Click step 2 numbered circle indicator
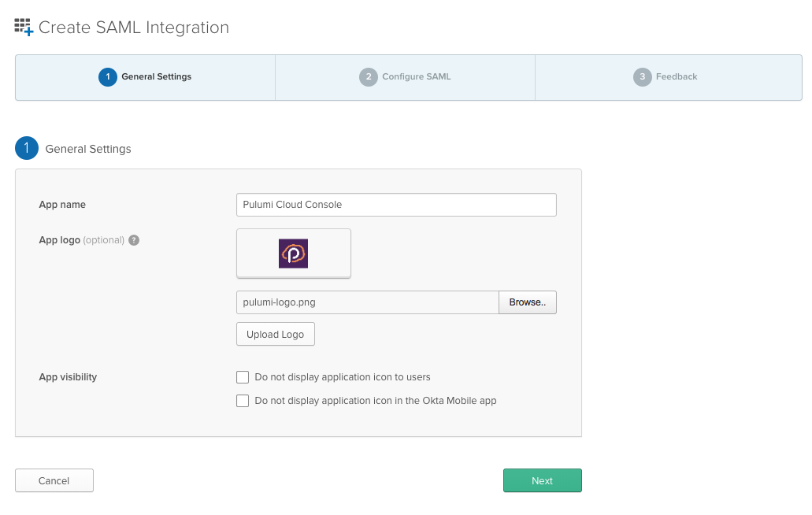812x515 pixels. point(369,76)
